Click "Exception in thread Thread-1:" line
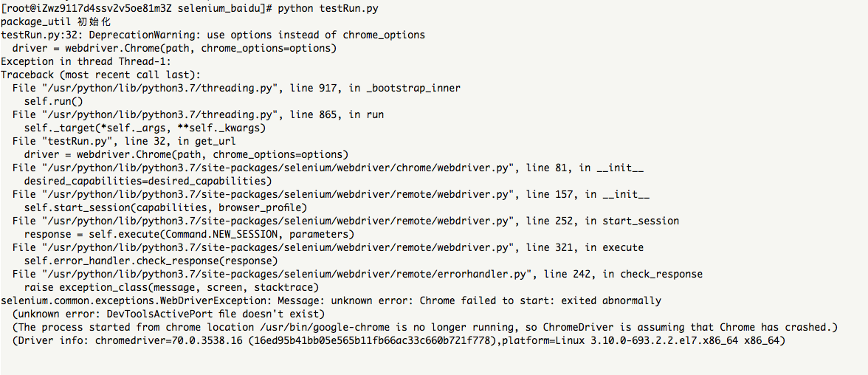Viewport: 868px width, 375px height. coord(86,62)
